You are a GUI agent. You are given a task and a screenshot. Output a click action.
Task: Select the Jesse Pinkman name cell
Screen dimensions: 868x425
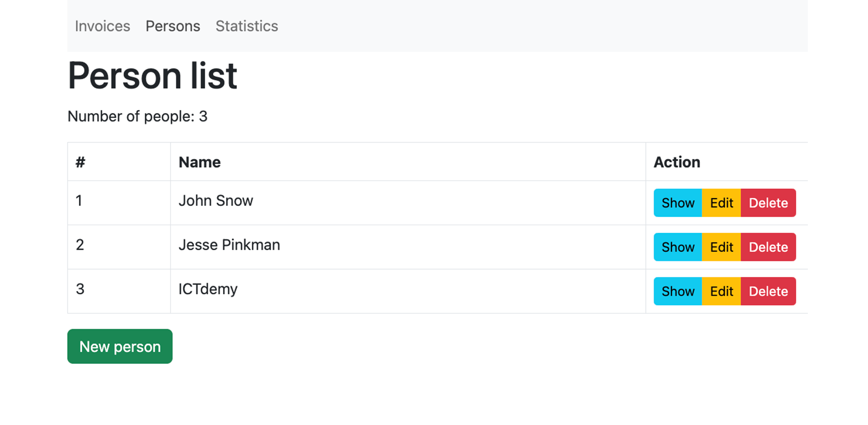(229, 245)
